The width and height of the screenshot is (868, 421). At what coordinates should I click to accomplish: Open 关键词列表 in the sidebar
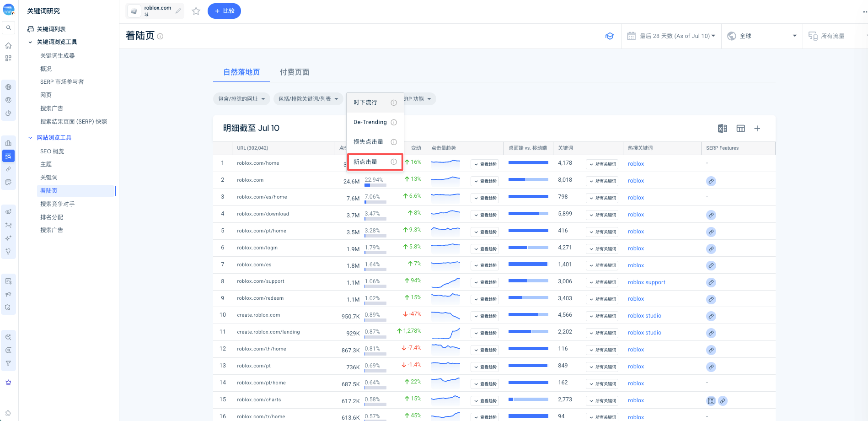click(51, 29)
